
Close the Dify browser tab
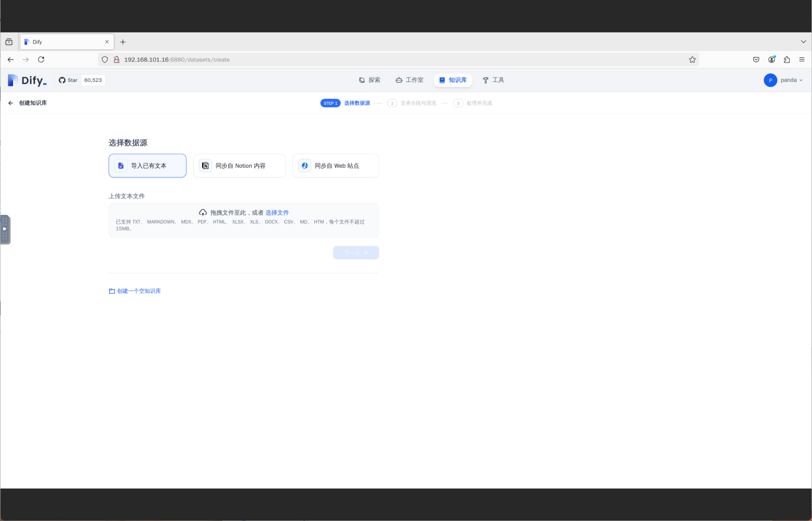point(107,42)
